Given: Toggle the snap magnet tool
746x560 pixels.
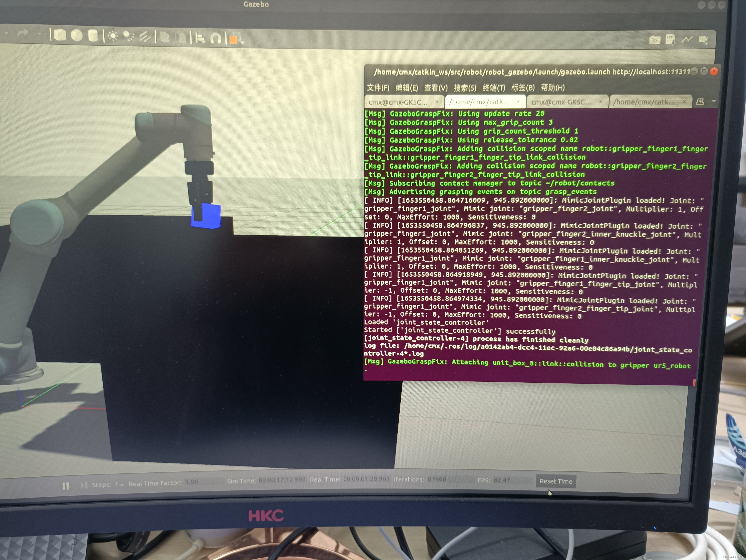Looking at the screenshot, I should tap(216, 38).
